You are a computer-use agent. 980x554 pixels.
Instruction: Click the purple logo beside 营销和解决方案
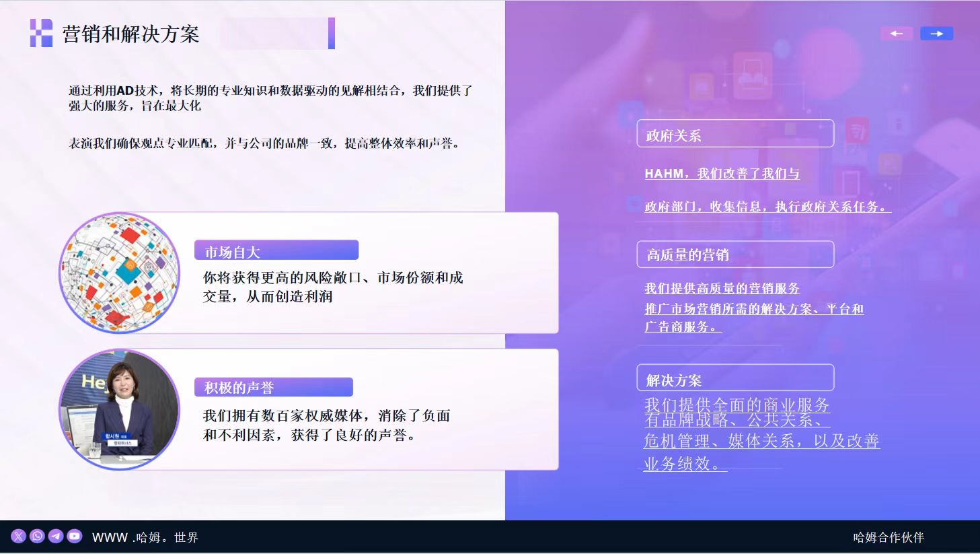point(41,33)
